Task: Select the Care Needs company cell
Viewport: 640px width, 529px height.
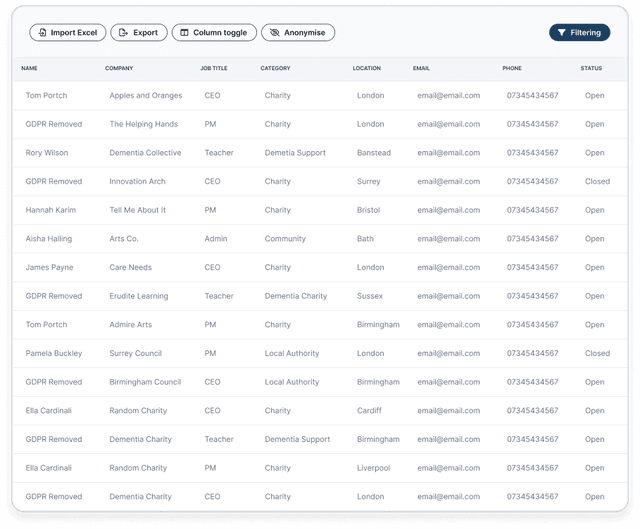Action: (x=131, y=267)
